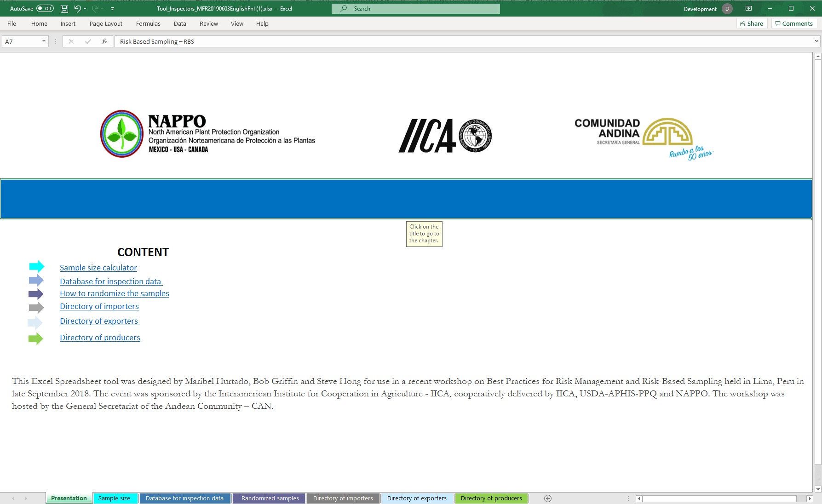
Task: Follow the Directory of importers link
Action: pyautogui.click(x=99, y=306)
